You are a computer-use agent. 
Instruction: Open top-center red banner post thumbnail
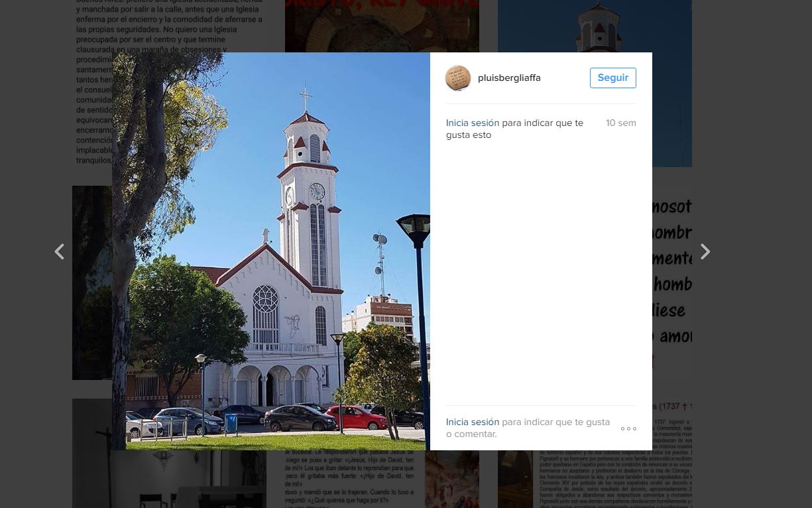point(382,26)
